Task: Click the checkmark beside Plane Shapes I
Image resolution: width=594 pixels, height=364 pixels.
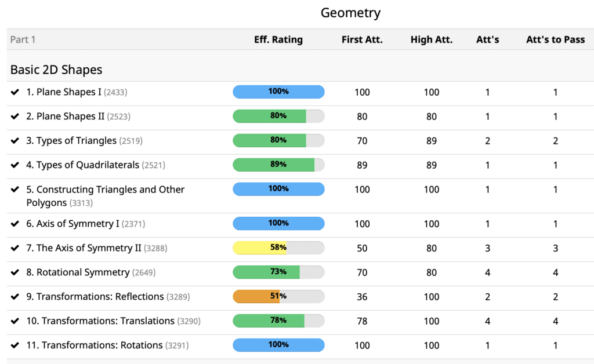Action: (x=15, y=92)
